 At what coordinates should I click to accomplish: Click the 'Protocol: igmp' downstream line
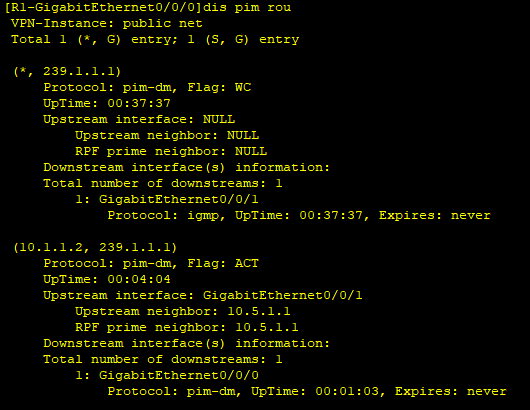coord(299,215)
